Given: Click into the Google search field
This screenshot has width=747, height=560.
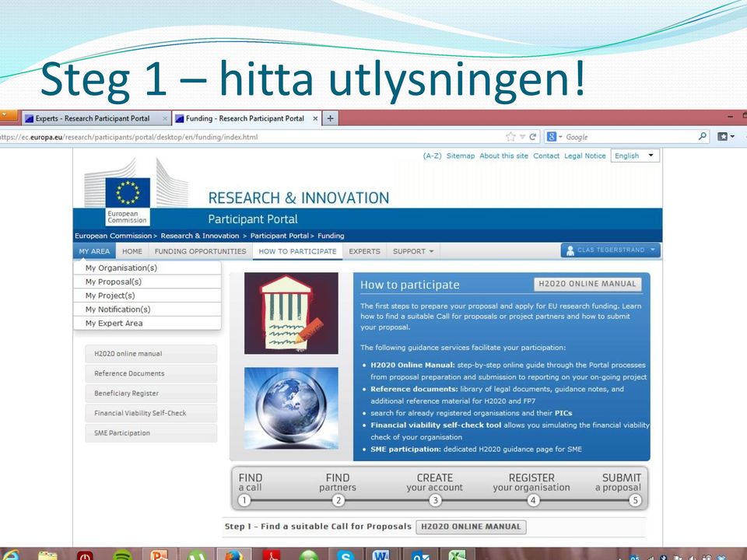Looking at the screenshot, I should coord(630,137).
